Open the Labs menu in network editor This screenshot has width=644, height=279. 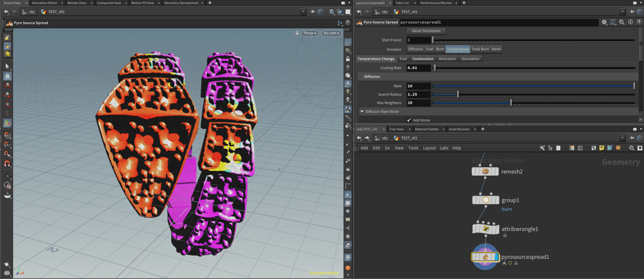tap(444, 148)
